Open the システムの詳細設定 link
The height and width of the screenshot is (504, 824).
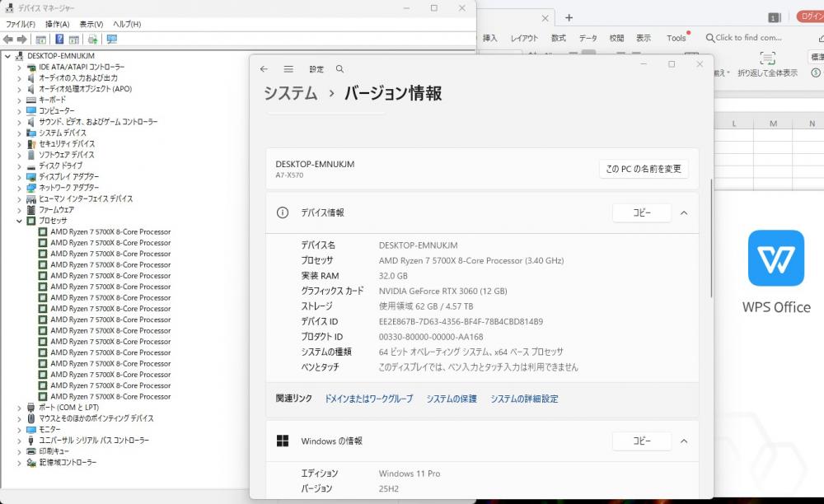point(524,399)
